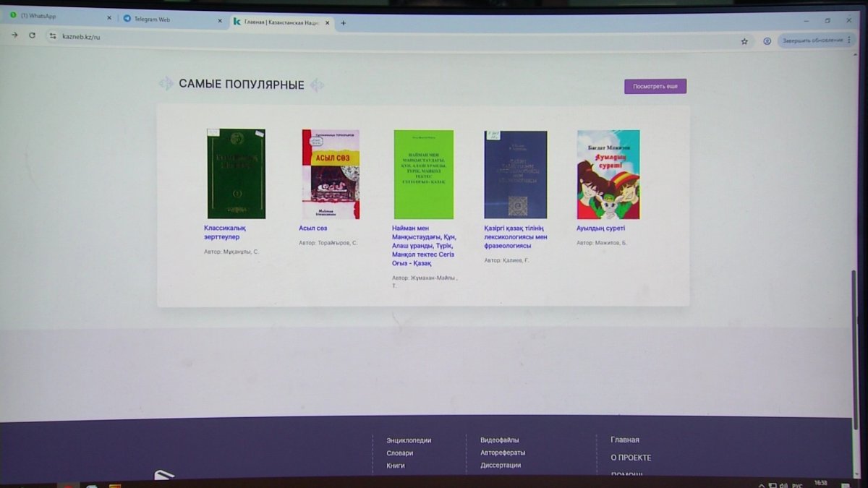Open the 'Ауылдың суреті' book cover thumbnail
The width and height of the screenshot is (868, 488).
[608, 174]
